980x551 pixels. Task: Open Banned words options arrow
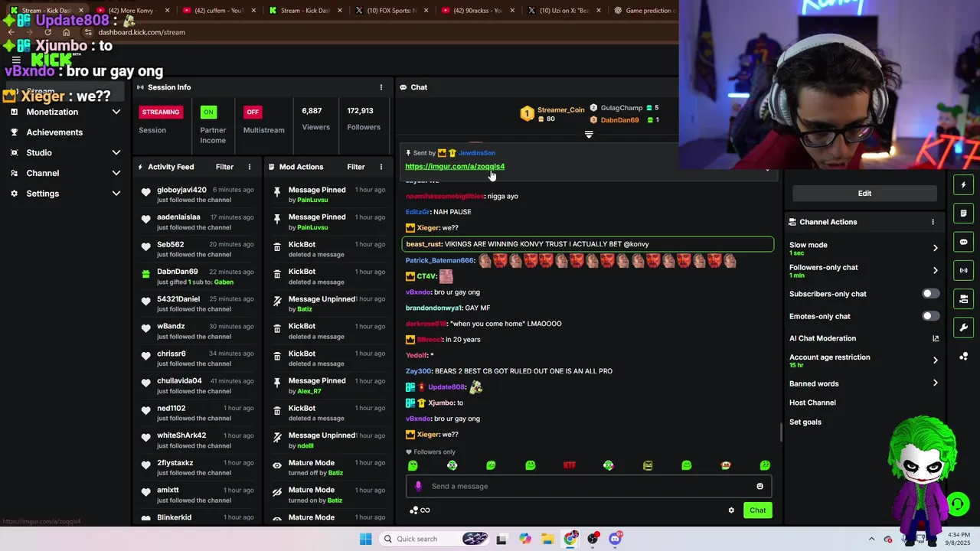pos(935,383)
